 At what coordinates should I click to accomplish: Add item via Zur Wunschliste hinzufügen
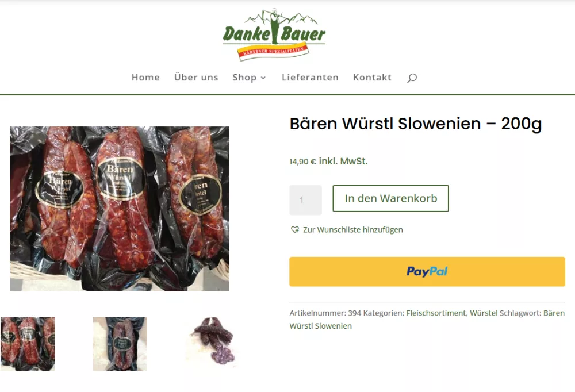point(352,229)
